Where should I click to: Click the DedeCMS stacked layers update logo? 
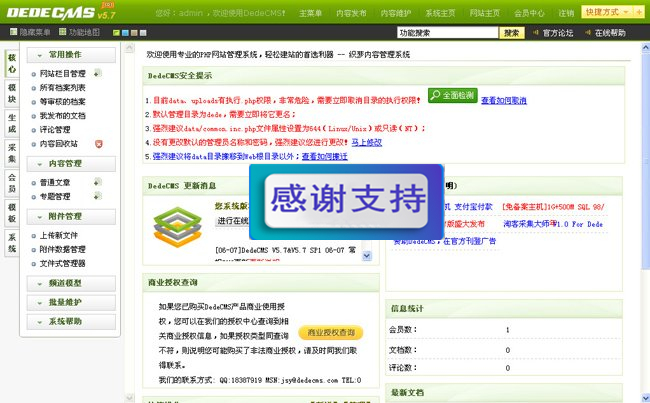pos(177,227)
